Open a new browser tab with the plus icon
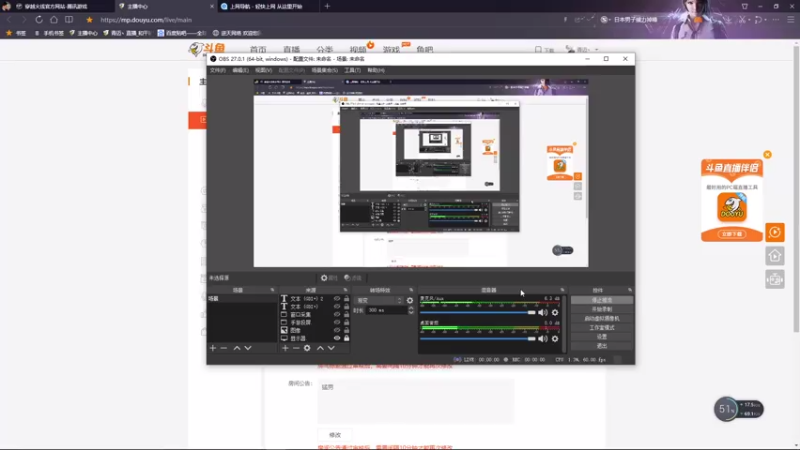800x450 pixels. (x=327, y=6)
